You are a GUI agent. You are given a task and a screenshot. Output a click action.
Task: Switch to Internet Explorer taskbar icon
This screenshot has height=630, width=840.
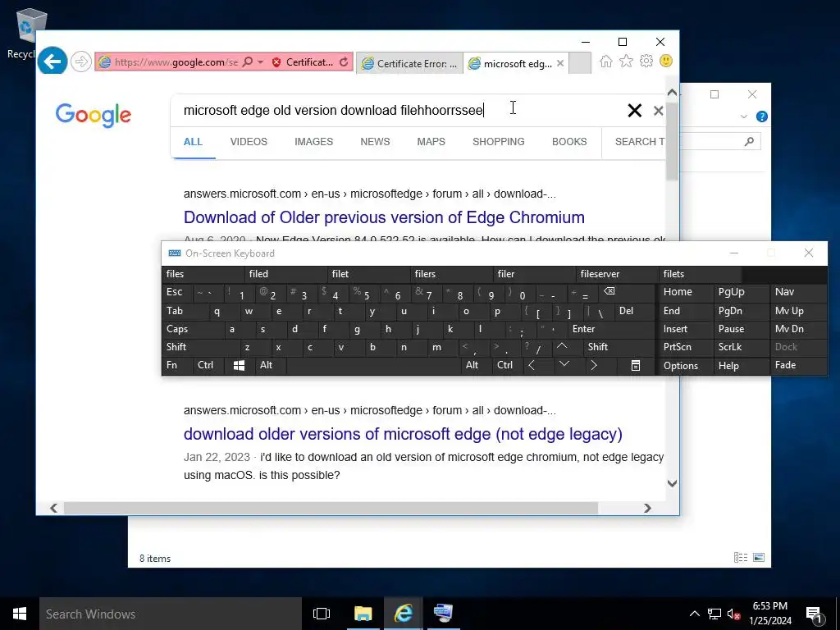click(x=403, y=614)
